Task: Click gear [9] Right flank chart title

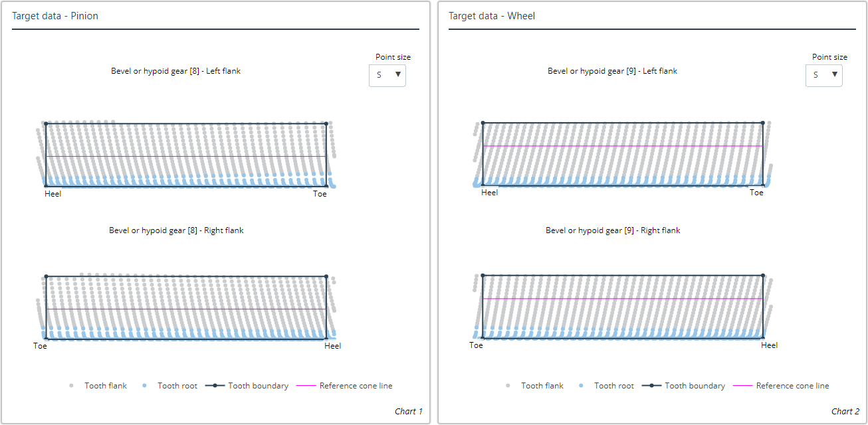Action: pos(613,230)
